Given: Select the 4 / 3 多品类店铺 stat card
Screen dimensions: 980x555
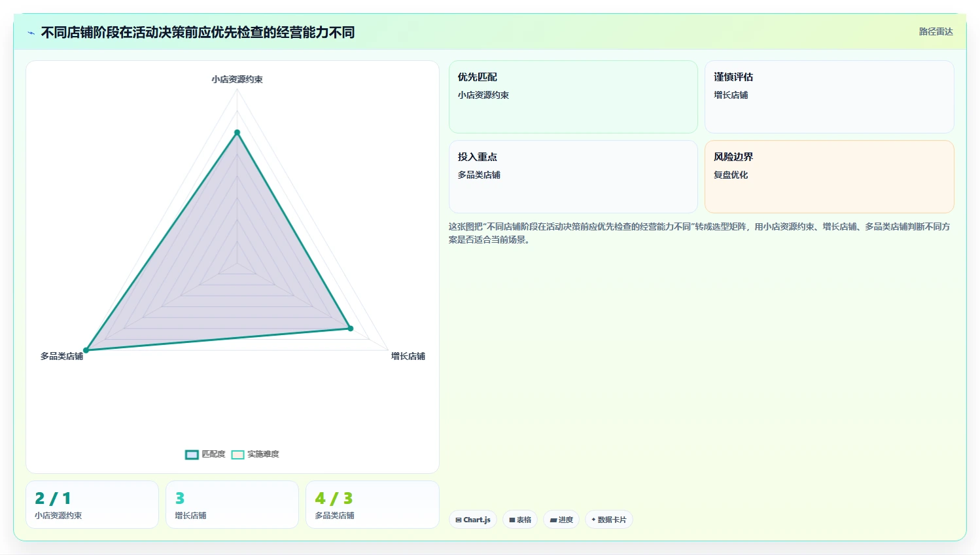Looking at the screenshot, I should pos(372,505).
